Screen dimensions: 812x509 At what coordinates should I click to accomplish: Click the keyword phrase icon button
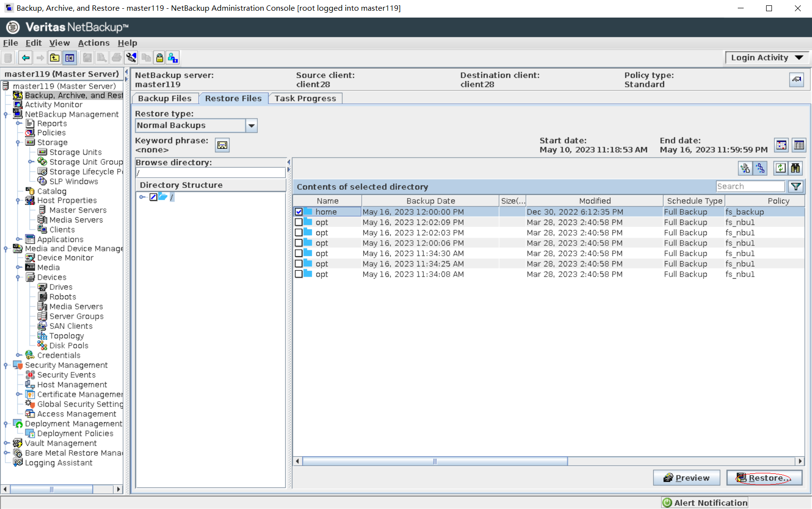tap(222, 145)
